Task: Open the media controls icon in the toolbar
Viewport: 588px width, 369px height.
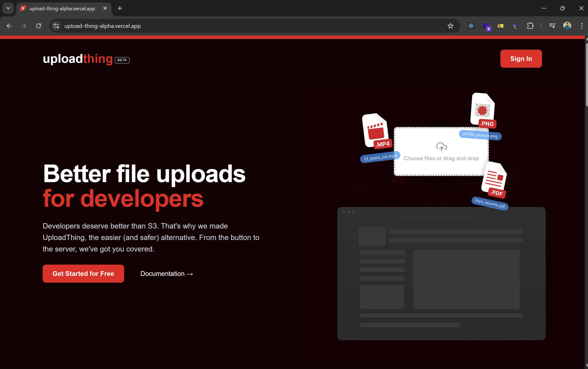Action: 552,26
